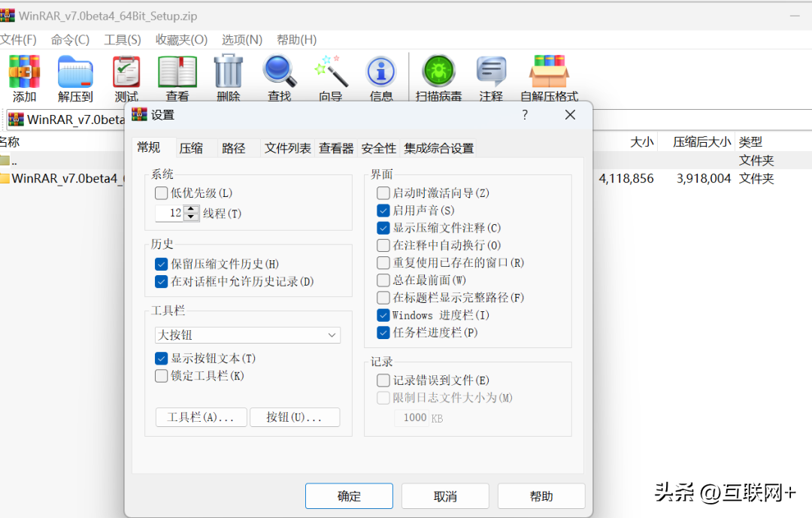Image resolution: width=812 pixels, height=518 pixels.
Task: Switch to the 查看器 tab
Action: pyautogui.click(x=336, y=149)
